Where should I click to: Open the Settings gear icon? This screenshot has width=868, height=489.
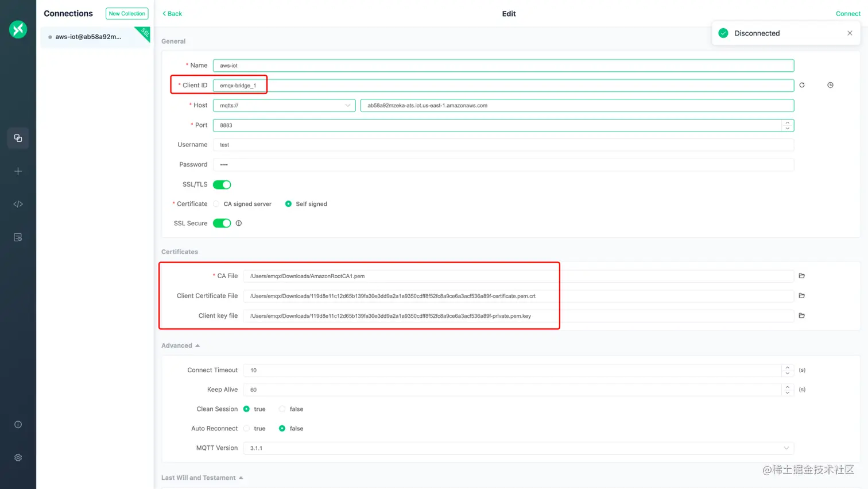coord(18,457)
